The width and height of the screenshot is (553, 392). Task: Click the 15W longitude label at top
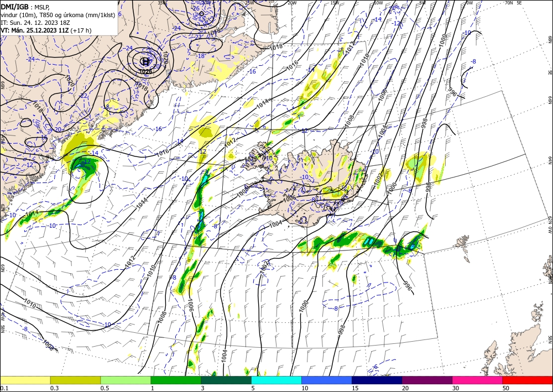pos(335,3)
